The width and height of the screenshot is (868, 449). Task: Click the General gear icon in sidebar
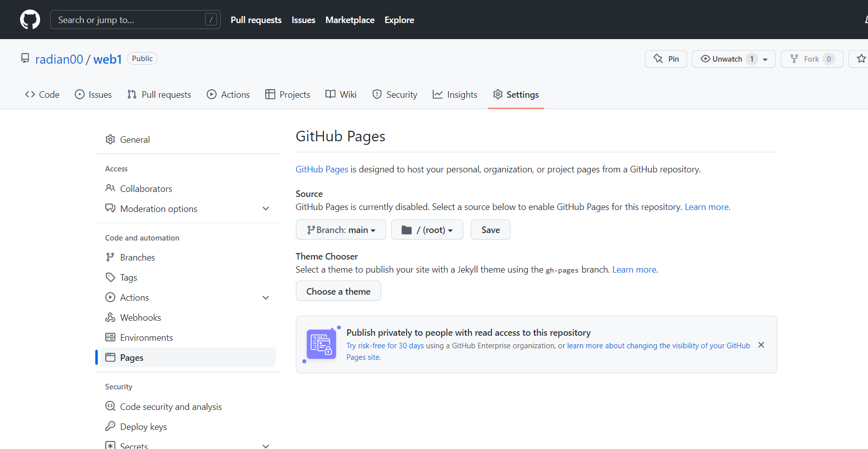(110, 139)
